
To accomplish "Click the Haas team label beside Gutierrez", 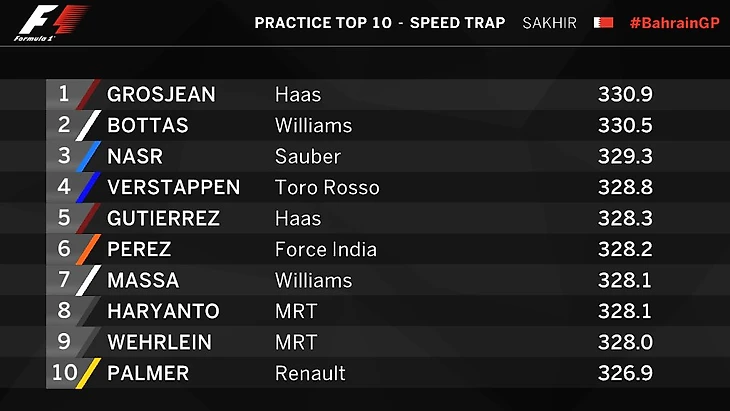I will pyautogui.click(x=298, y=218).
